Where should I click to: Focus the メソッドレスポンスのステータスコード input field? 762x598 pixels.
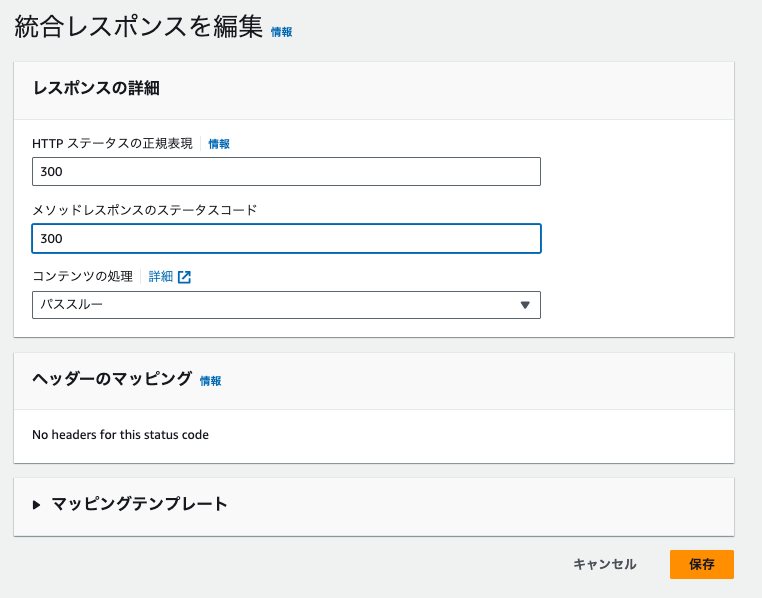286,239
